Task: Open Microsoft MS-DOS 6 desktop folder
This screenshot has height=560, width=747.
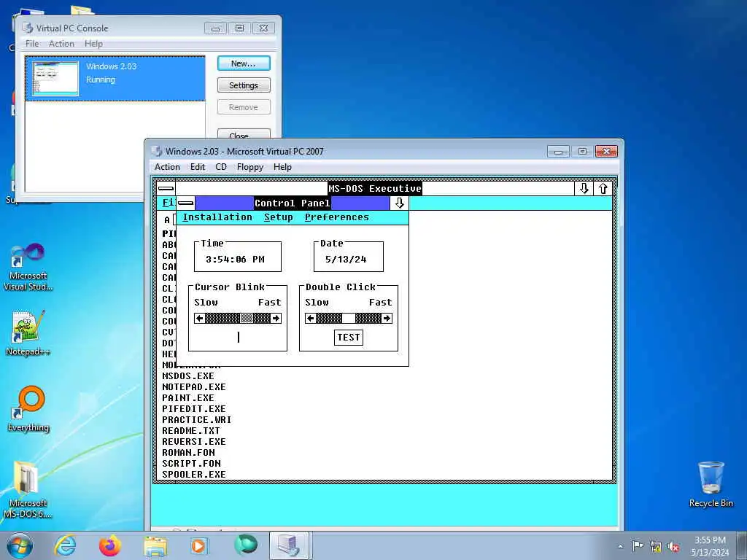Action: tap(27, 489)
